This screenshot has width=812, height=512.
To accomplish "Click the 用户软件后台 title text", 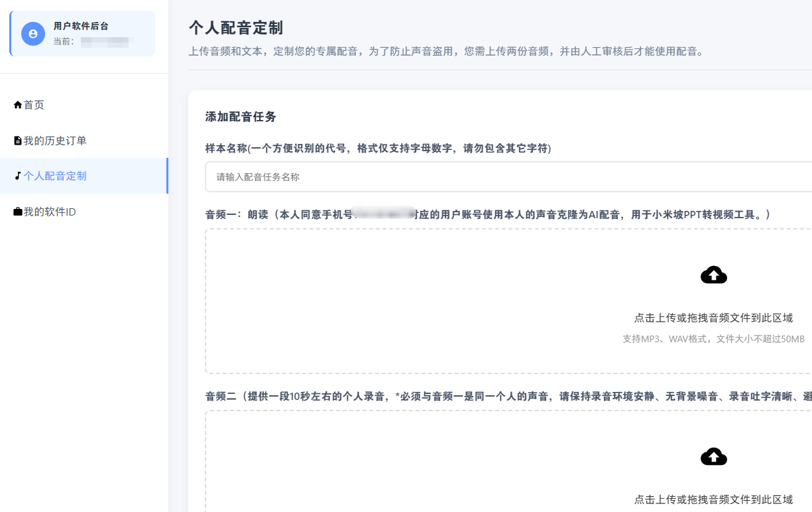I will pyautogui.click(x=81, y=26).
